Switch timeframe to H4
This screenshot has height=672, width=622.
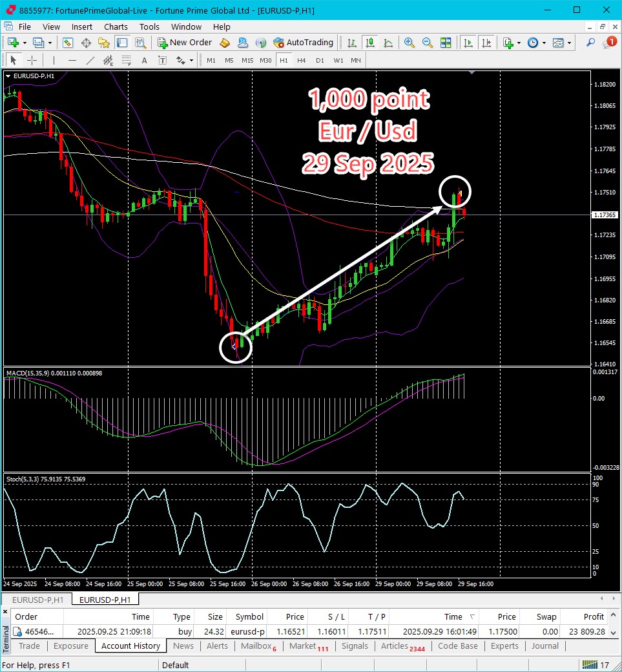pyautogui.click(x=301, y=60)
